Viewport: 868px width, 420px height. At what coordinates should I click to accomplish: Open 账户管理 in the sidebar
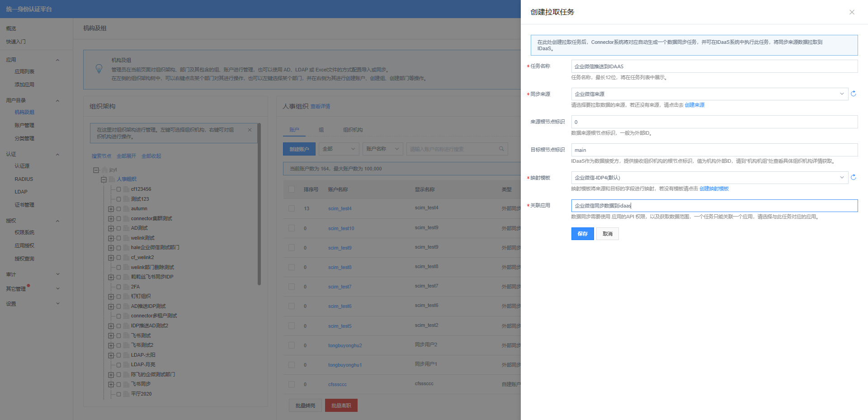(24, 125)
